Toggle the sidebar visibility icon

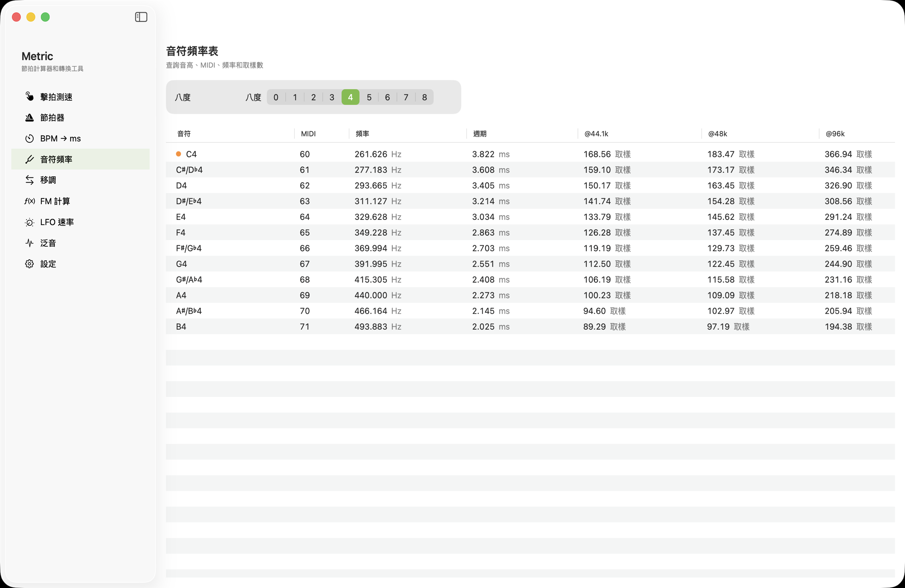141,17
